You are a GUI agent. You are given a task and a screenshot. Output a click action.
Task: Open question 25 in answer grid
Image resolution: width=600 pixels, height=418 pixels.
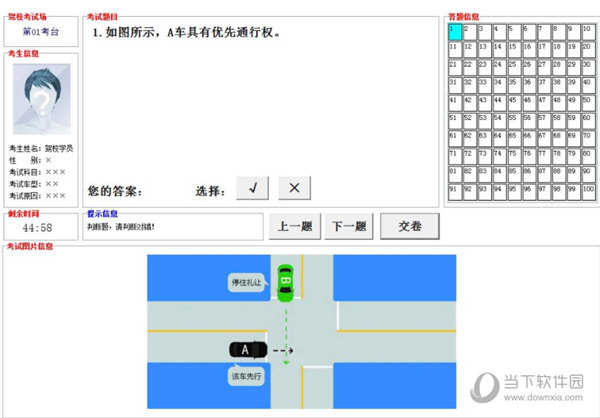(514, 67)
